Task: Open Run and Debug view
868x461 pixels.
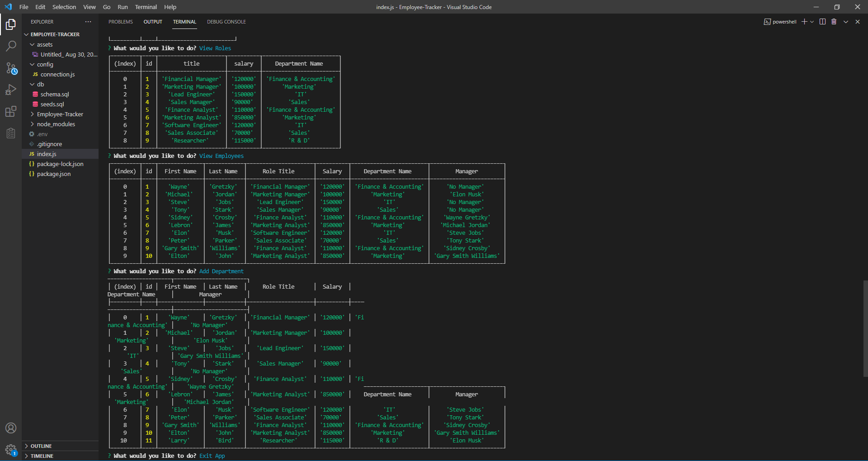Action: [11, 90]
